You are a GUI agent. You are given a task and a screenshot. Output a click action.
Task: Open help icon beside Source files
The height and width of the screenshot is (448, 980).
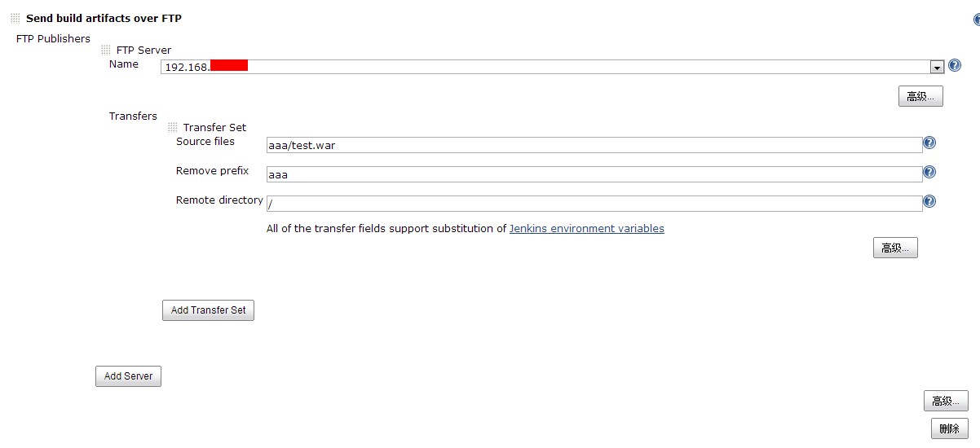(929, 143)
